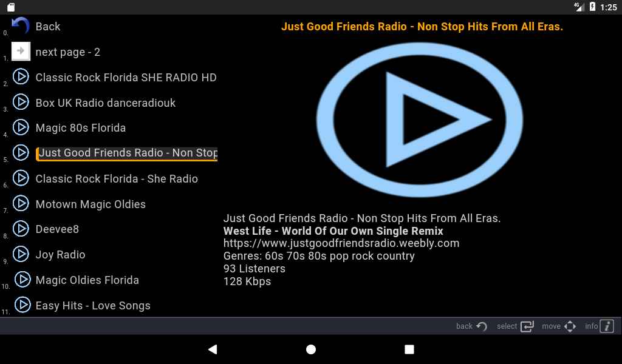Select 'Classic Rock Florida SHE RADIO HD' station
The width and height of the screenshot is (622, 364).
click(x=126, y=77)
